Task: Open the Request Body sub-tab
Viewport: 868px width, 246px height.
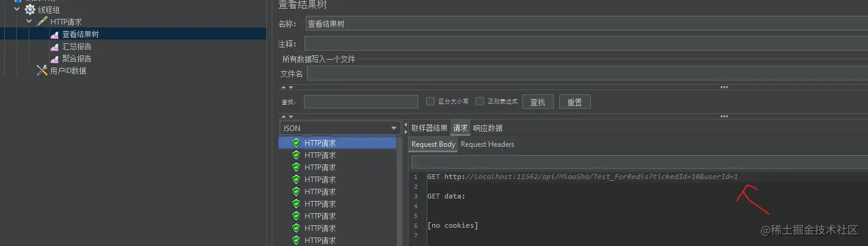Action: pyautogui.click(x=433, y=144)
